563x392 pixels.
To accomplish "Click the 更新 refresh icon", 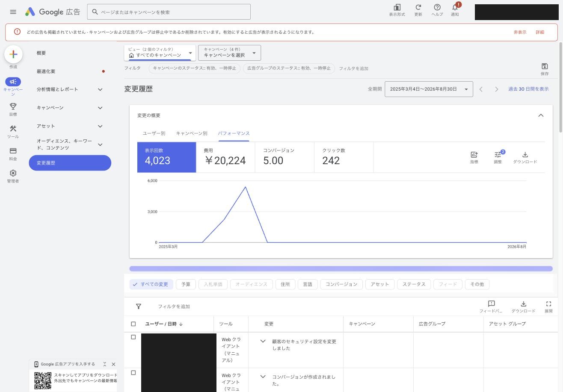I will pos(418,10).
